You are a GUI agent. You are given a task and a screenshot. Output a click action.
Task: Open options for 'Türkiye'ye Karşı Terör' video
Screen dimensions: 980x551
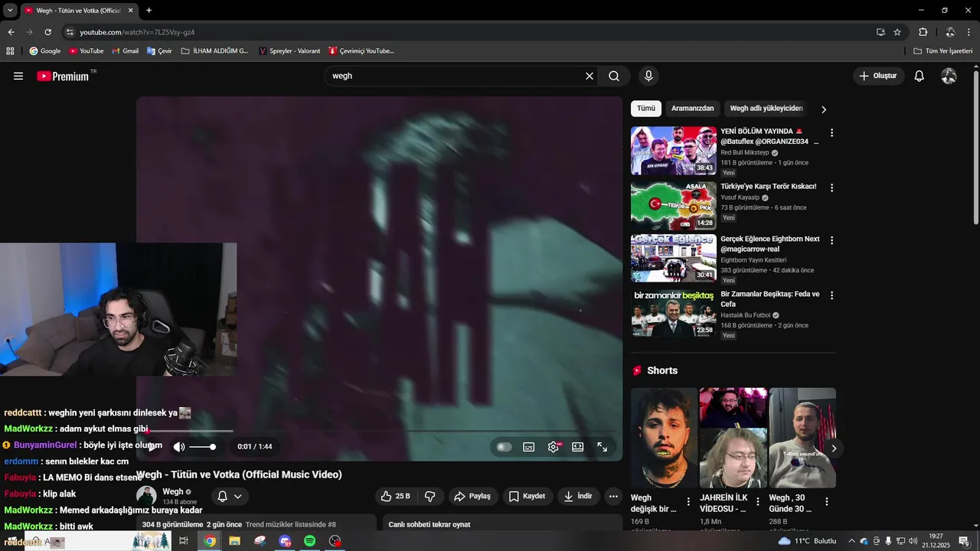click(831, 187)
